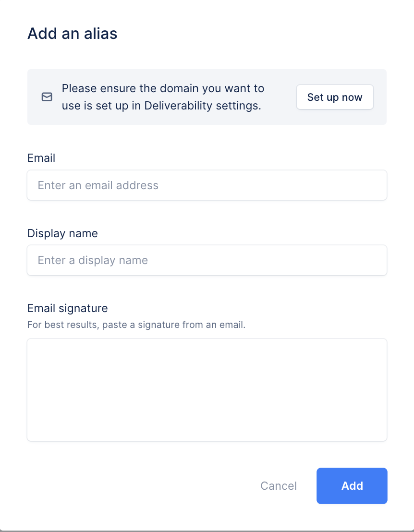Cancel adding the alias

[279, 486]
